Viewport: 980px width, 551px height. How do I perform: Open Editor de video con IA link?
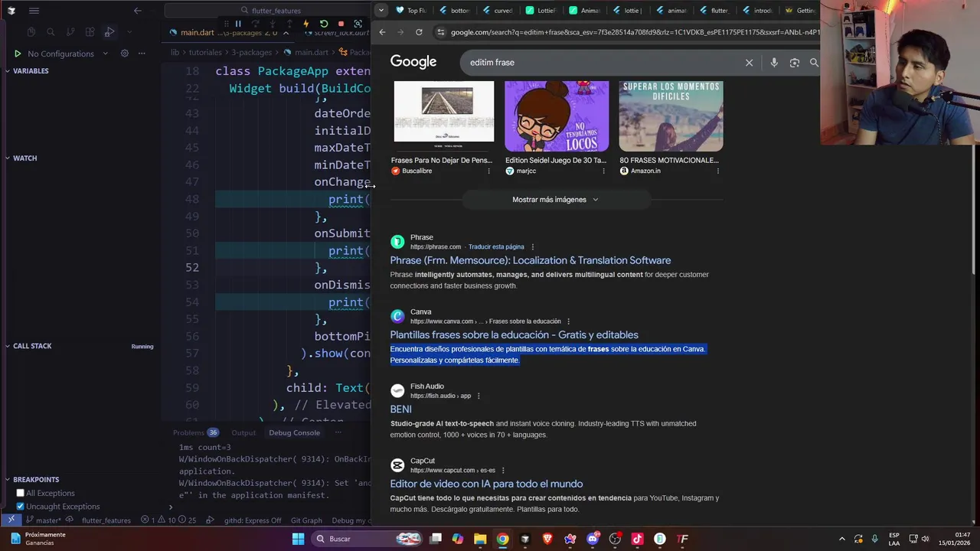[486, 484]
